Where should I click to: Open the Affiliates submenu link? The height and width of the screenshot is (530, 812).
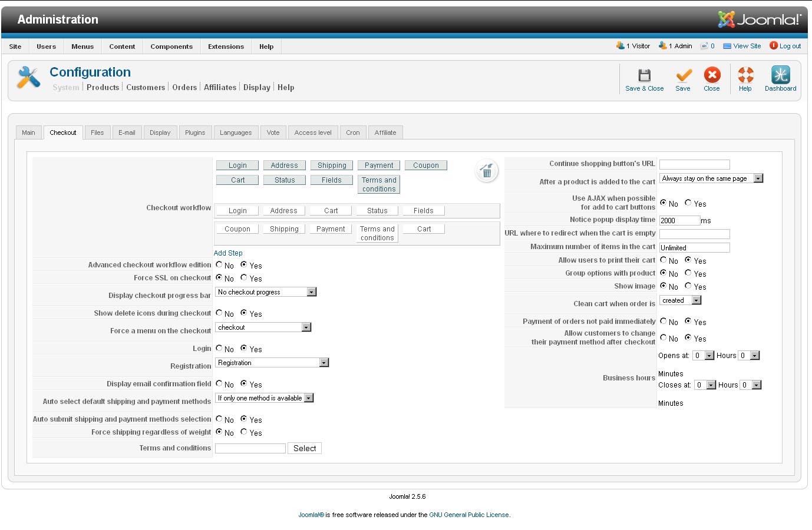pos(220,87)
